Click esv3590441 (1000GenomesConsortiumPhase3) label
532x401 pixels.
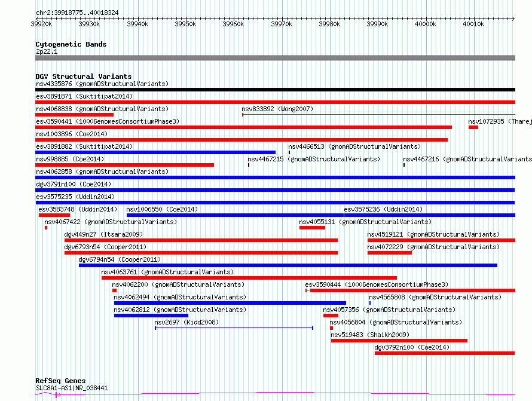108,121
